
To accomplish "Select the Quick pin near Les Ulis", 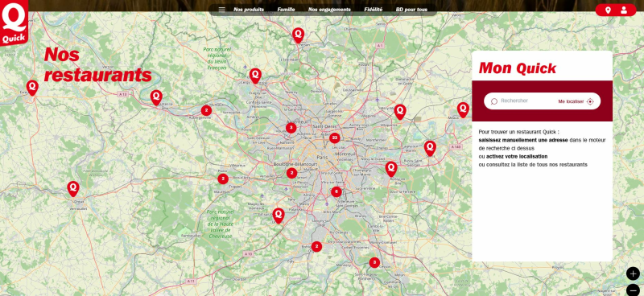I will [x=279, y=215].
